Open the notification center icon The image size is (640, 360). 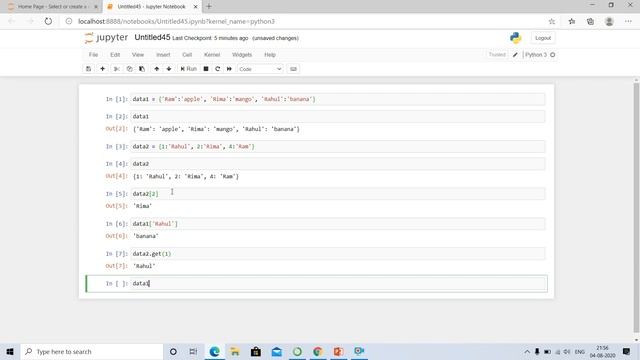coord(627,351)
